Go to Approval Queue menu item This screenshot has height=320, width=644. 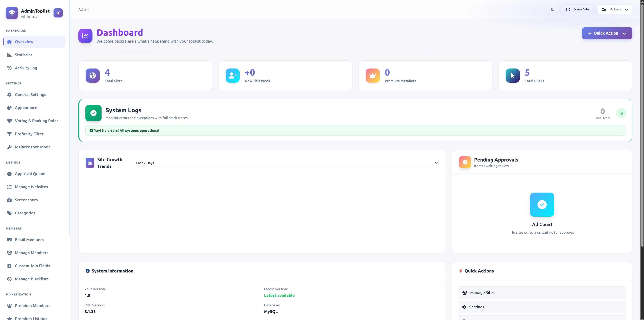[30, 174]
